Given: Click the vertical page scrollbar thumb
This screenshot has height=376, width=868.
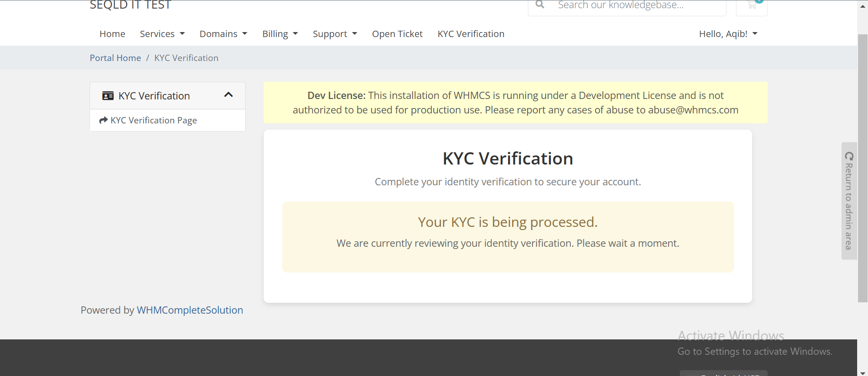Looking at the screenshot, I should [863, 168].
